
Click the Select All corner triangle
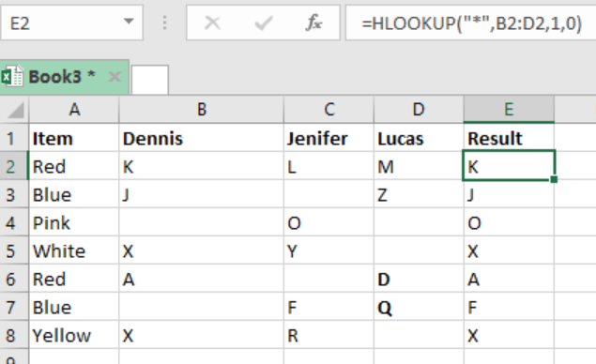coord(16,110)
